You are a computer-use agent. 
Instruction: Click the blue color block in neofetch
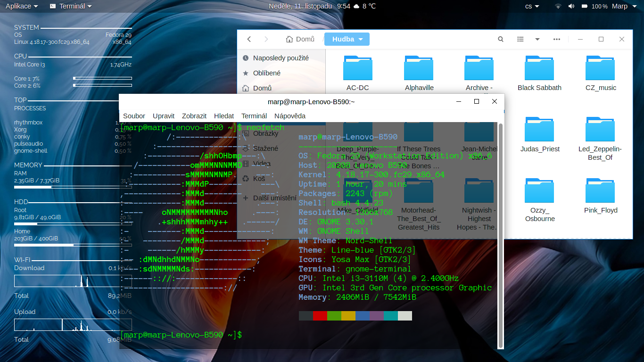coord(363,316)
